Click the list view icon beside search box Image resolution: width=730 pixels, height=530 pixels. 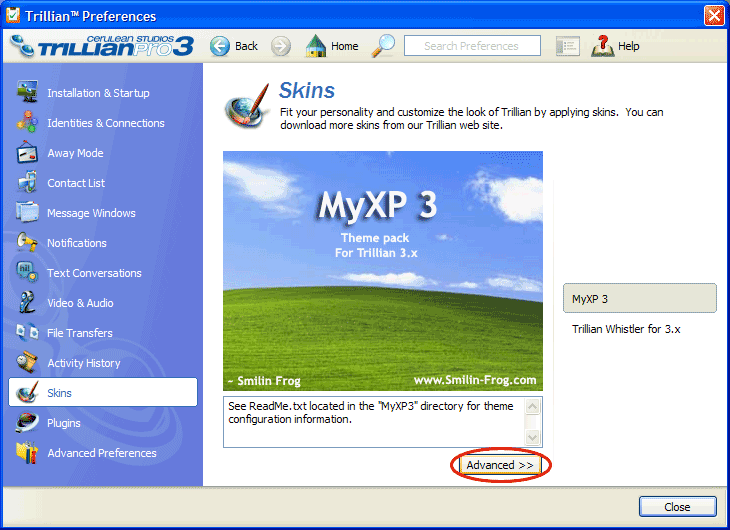tap(568, 46)
